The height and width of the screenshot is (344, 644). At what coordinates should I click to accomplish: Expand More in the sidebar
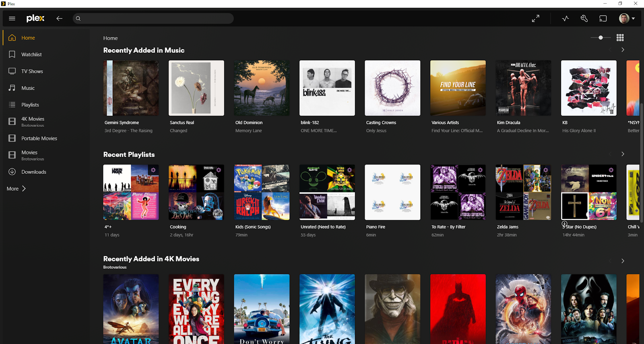pos(17,188)
